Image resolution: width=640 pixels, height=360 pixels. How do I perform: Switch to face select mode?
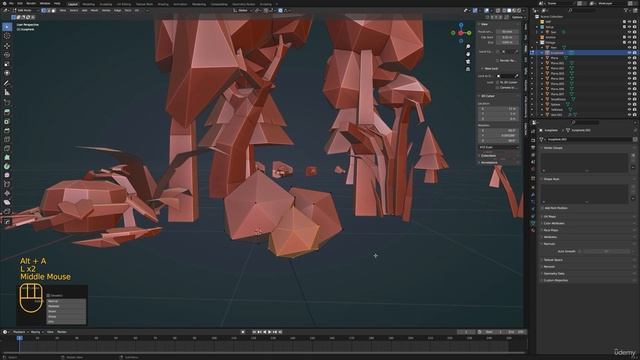click(x=53, y=10)
